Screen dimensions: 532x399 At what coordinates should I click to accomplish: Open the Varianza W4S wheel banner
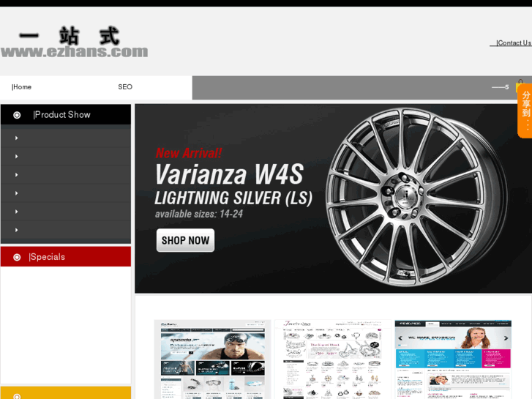(333, 198)
